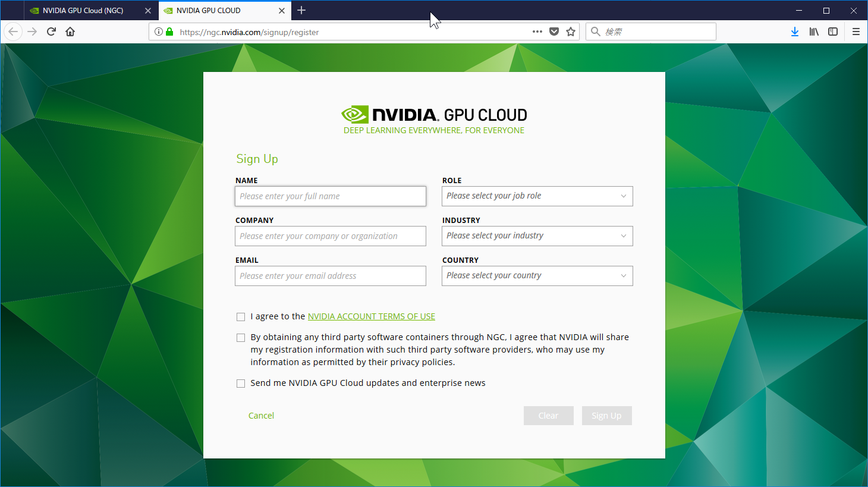Click the Firefox library icon

(814, 32)
